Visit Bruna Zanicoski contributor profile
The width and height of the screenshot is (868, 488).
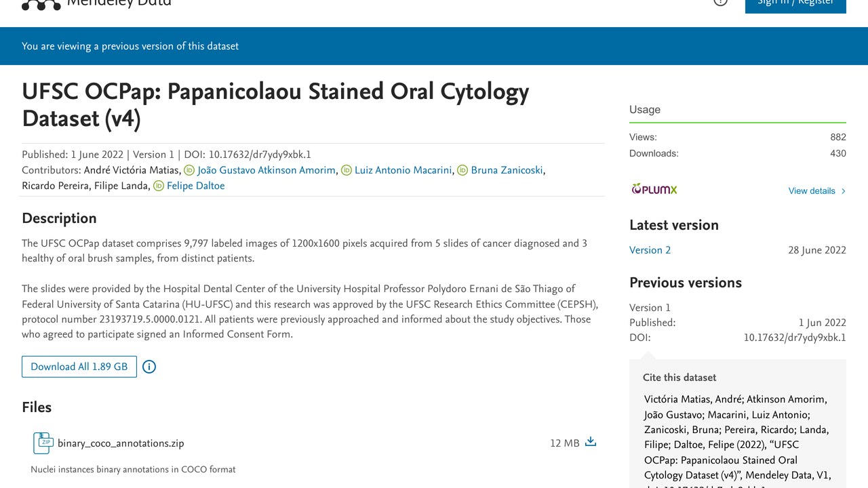(x=507, y=170)
